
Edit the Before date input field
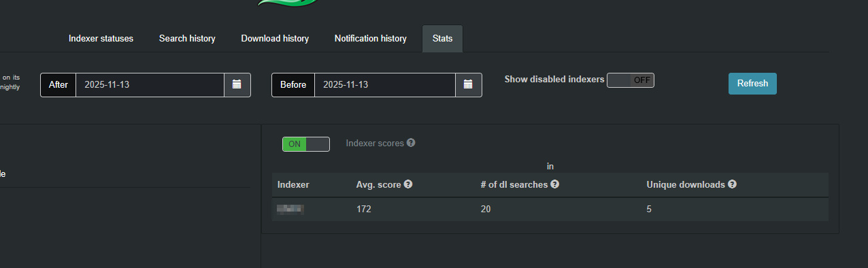(384, 85)
